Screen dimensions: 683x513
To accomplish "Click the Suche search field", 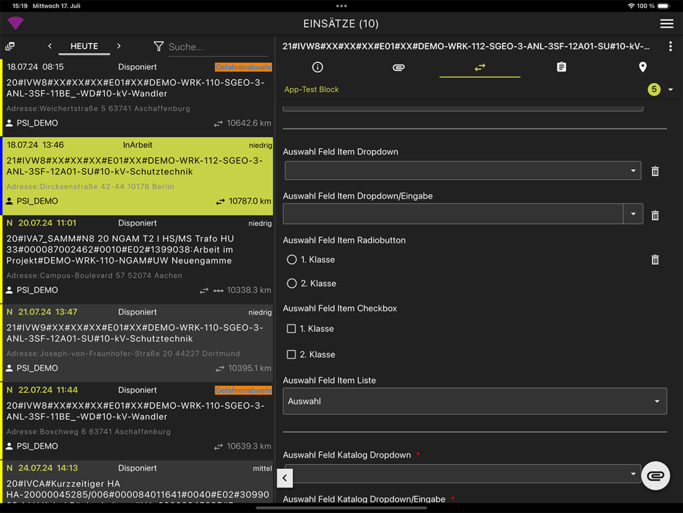I will 218,47.
